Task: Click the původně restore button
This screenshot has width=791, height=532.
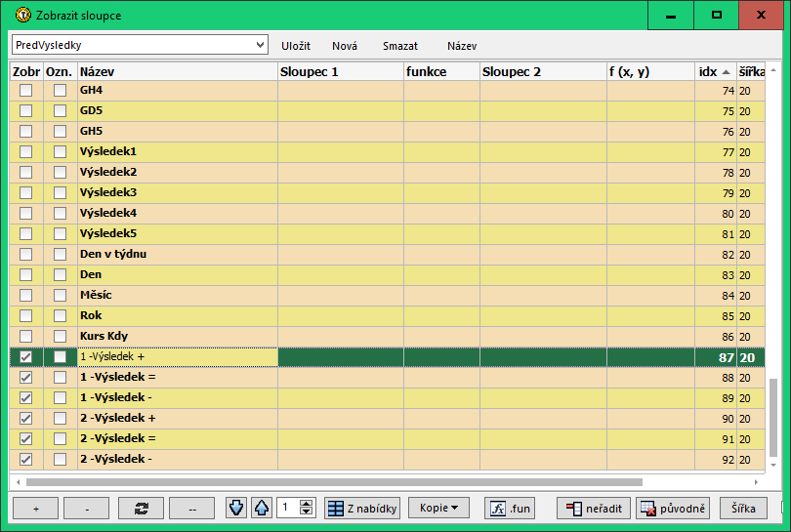Action: [x=673, y=509]
